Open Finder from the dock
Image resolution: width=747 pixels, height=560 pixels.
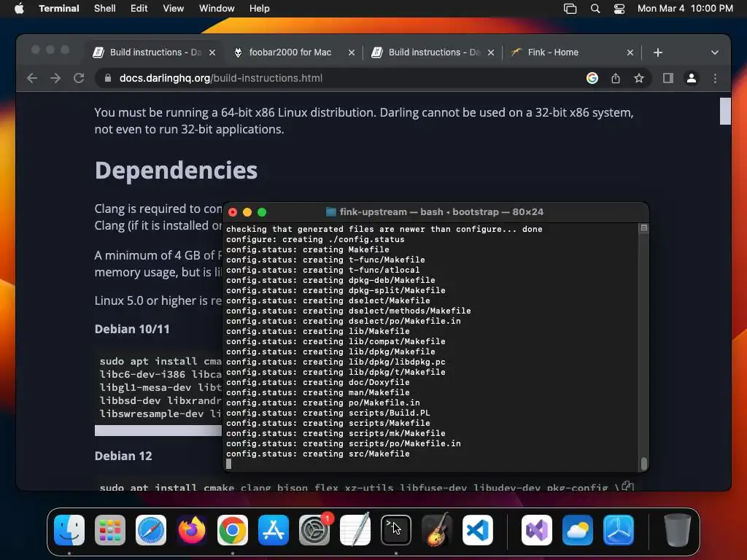coord(69,529)
